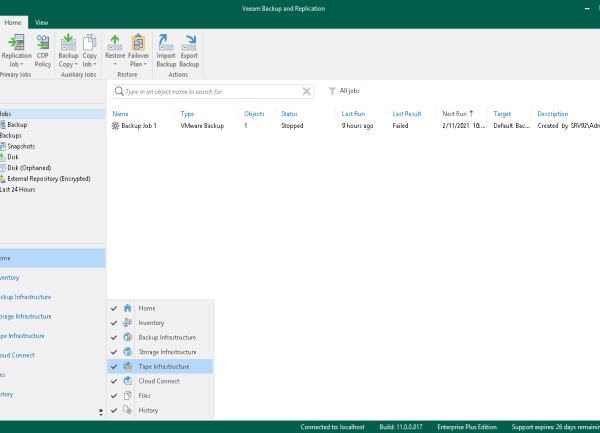This screenshot has width=600, height=433.
Task: Select the Backup Job 1 name cell
Action: click(x=139, y=125)
